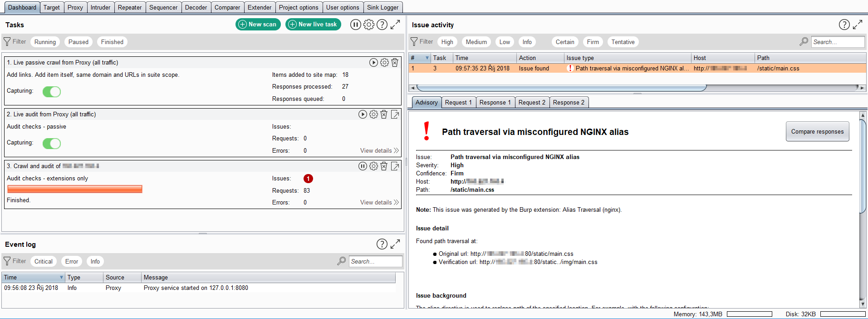This screenshot has height=319, width=868.
Task: Pause the Crawl and audit task
Action: pyautogui.click(x=363, y=166)
